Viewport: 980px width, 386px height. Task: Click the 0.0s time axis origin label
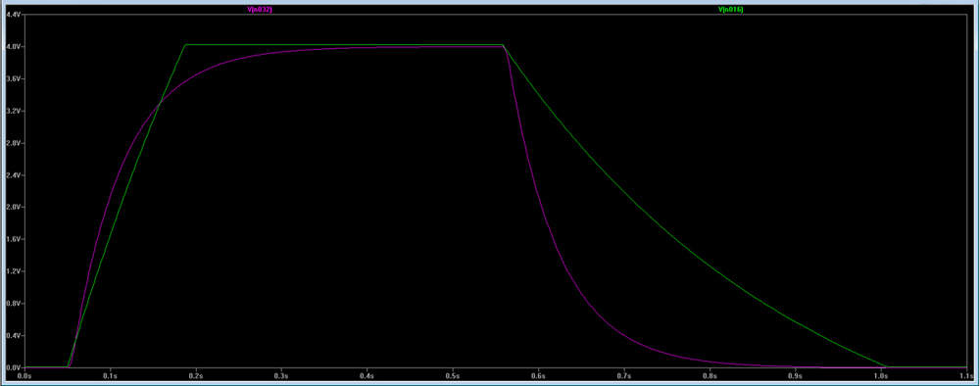(x=24, y=377)
